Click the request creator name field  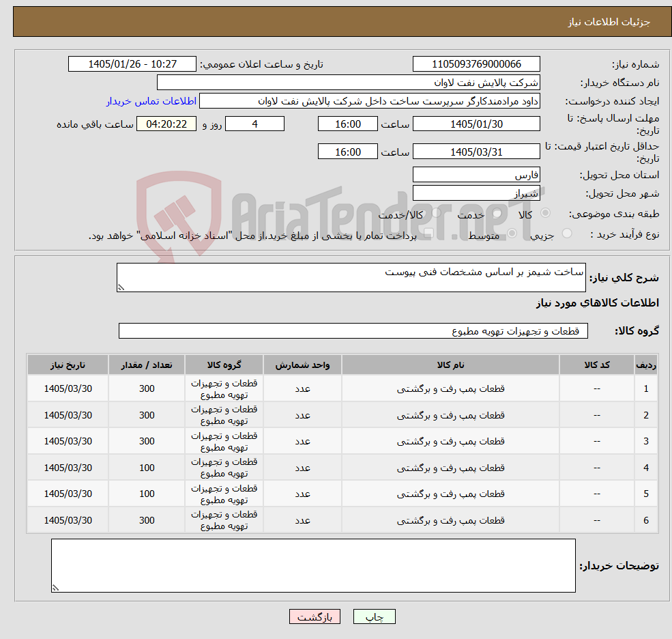(x=369, y=101)
